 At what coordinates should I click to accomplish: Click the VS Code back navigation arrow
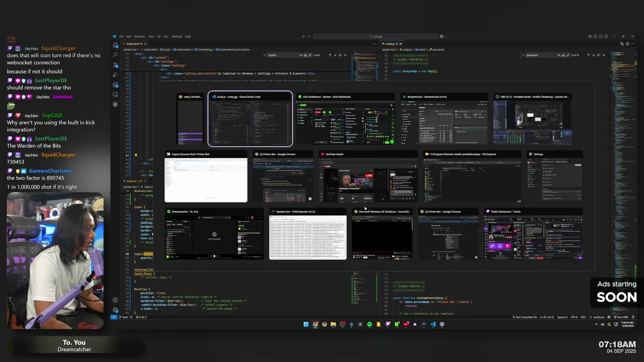click(303, 36)
